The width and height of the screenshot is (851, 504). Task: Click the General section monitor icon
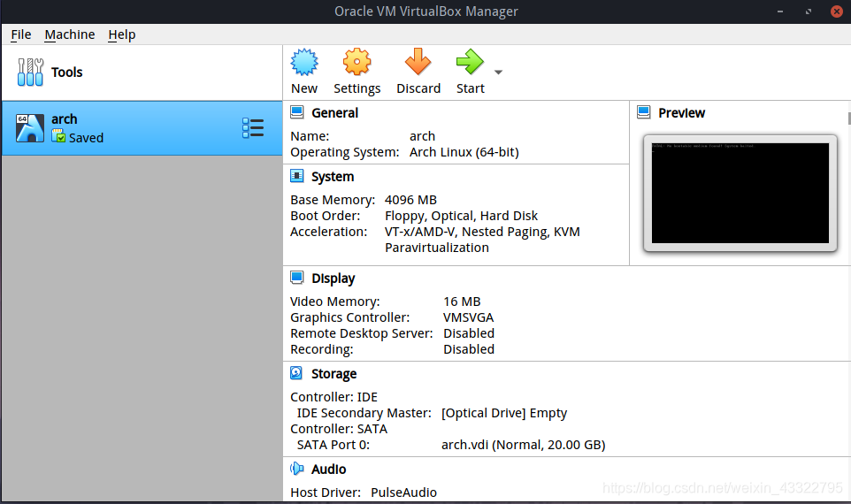tap(297, 112)
